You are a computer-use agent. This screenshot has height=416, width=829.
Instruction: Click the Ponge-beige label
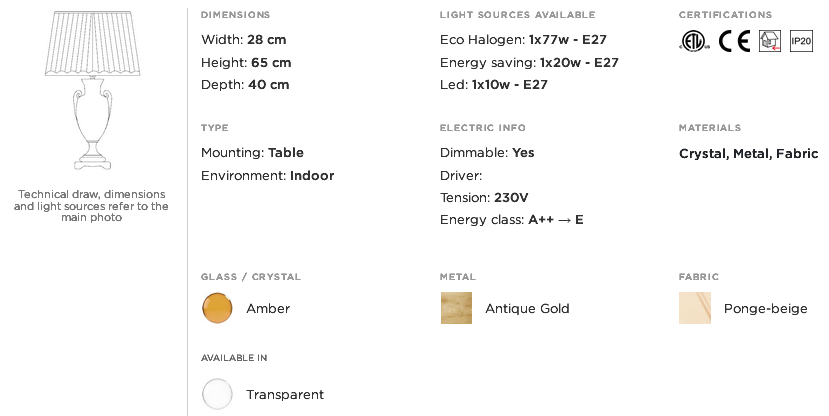tap(766, 309)
